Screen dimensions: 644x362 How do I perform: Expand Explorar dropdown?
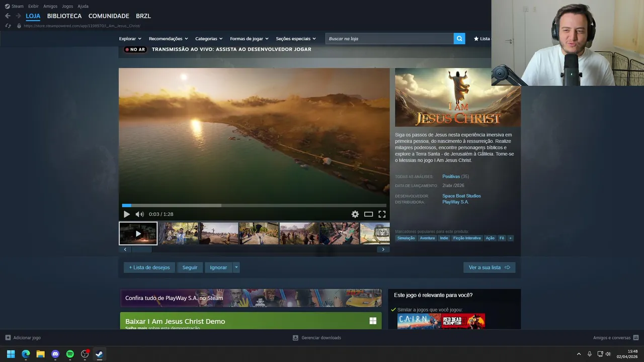click(x=130, y=39)
